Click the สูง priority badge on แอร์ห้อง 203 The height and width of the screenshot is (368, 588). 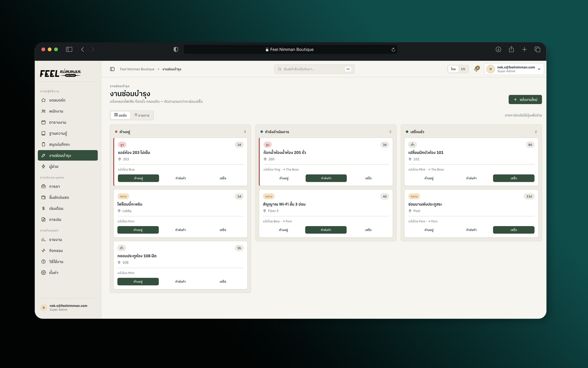coord(122,145)
